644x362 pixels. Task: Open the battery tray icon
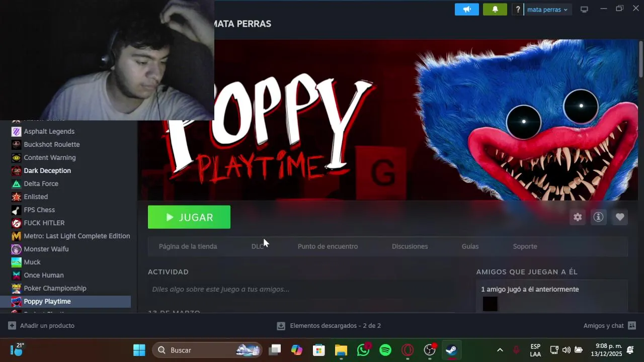(579, 350)
